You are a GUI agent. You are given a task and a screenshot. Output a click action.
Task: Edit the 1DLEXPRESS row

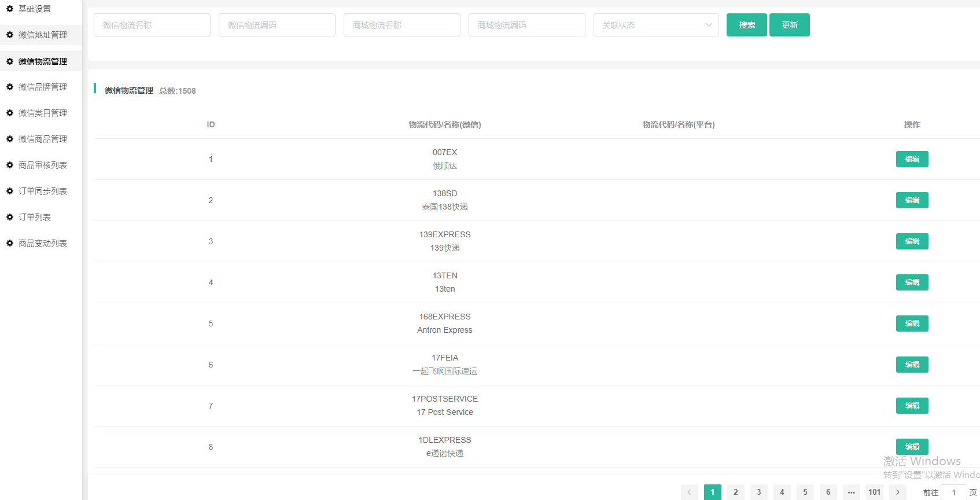tap(912, 447)
